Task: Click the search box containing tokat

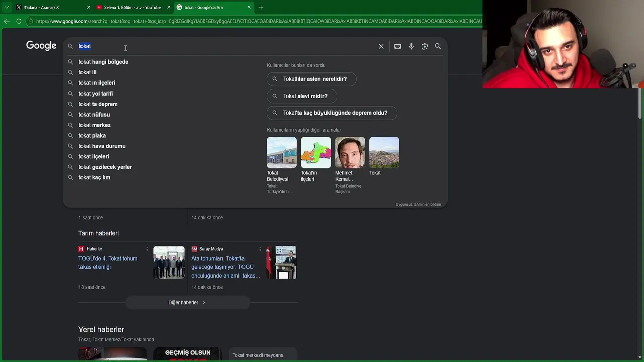Action: (x=226, y=46)
